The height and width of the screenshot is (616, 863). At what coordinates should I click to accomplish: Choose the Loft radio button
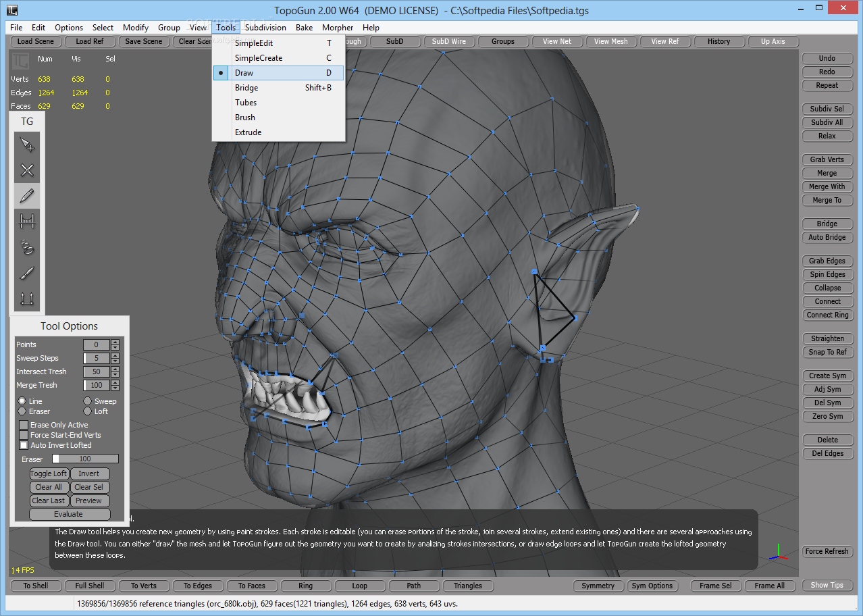point(87,411)
